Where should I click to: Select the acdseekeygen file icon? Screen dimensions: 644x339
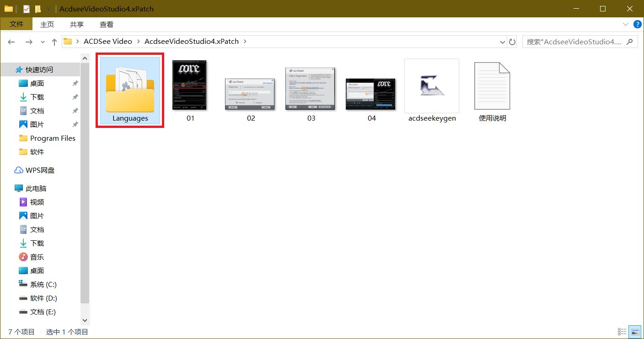point(431,86)
